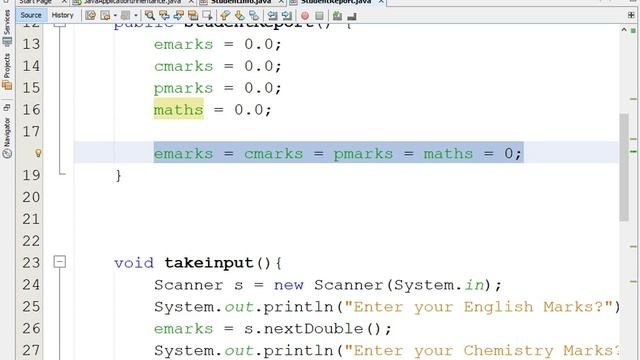This screenshot has width=640, height=360.
Task: Go Back in editor navigation history
Action: (106, 16)
